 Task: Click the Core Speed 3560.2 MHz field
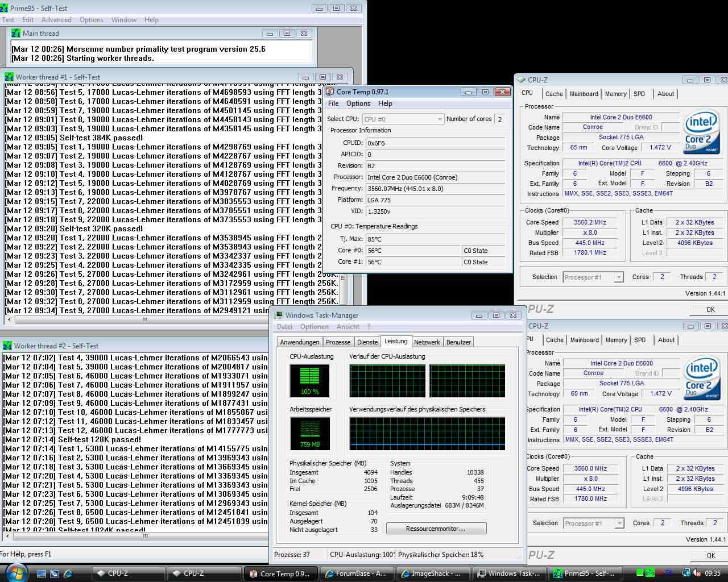[x=590, y=222]
